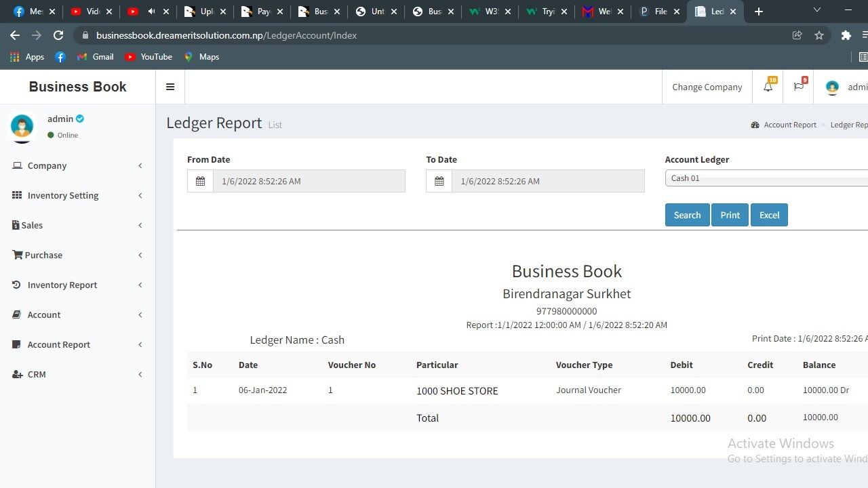This screenshot has height=488, width=868.
Task: Click the To Date calendar icon
Action: point(439,181)
